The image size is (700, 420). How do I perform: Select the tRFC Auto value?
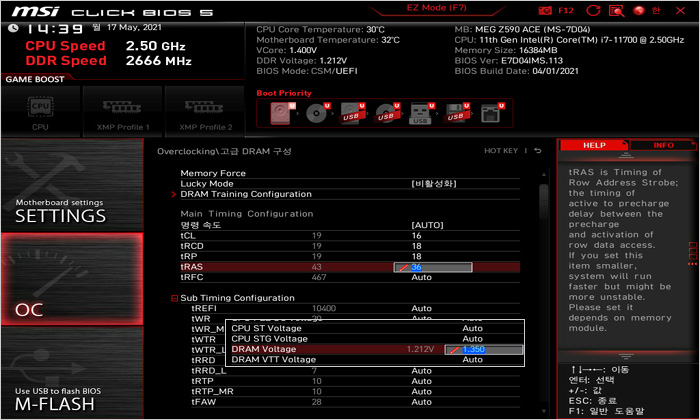(421, 277)
